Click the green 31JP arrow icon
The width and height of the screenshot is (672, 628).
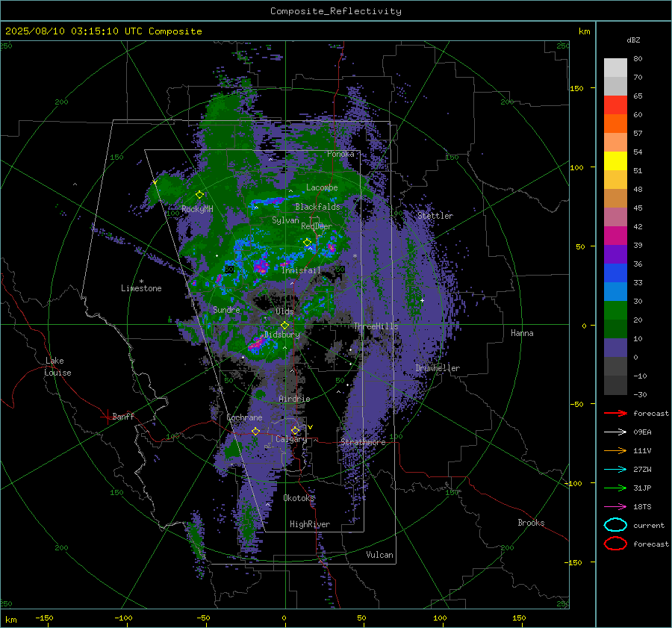[x=615, y=488]
